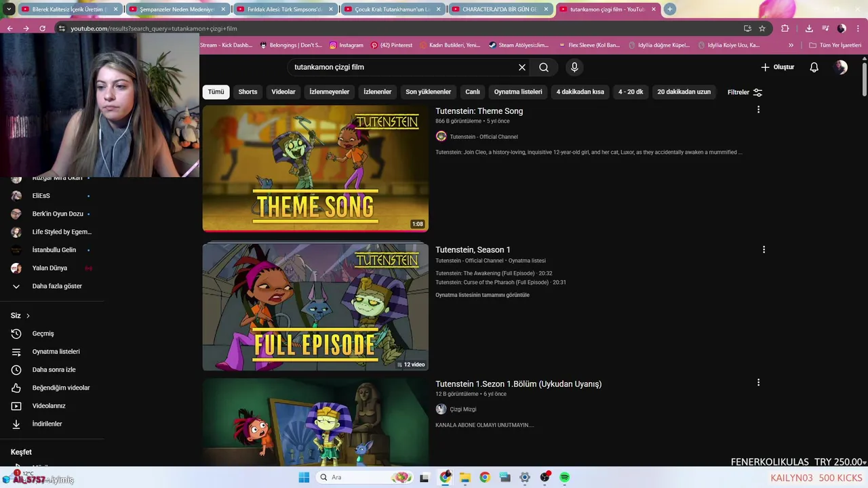
Task: Open the YouTube account avatar menu
Action: pos(841,67)
